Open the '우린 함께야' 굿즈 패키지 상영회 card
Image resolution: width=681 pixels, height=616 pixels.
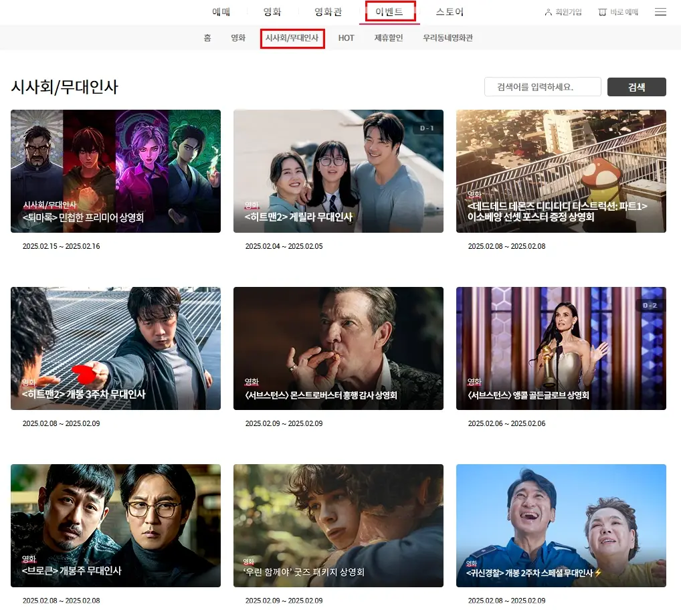click(x=338, y=526)
